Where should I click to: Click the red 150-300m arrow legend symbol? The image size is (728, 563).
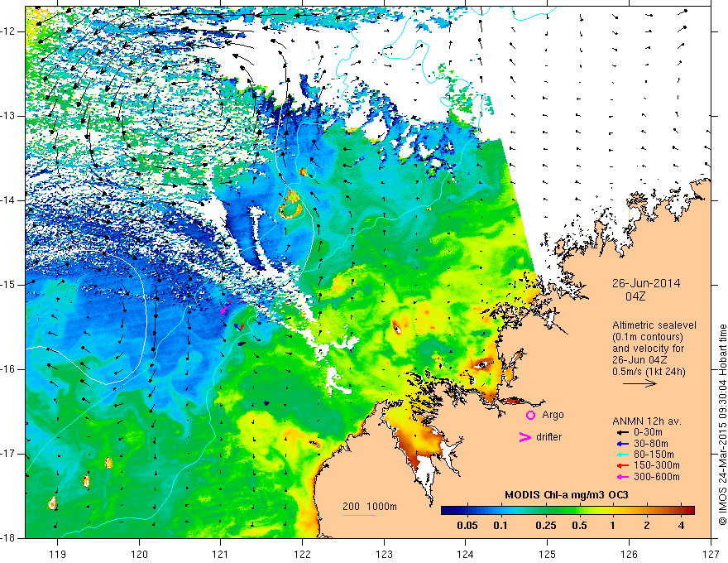click(x=621, y=465)
